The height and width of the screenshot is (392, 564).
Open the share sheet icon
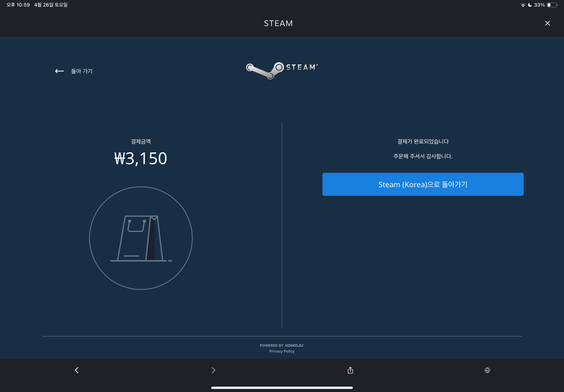coord(350,370)
